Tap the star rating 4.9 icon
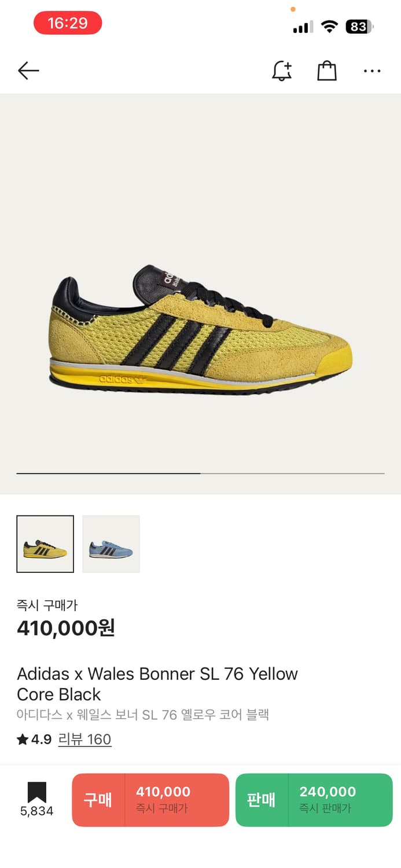Screen dimensions: 401x868 pos(23,740)
